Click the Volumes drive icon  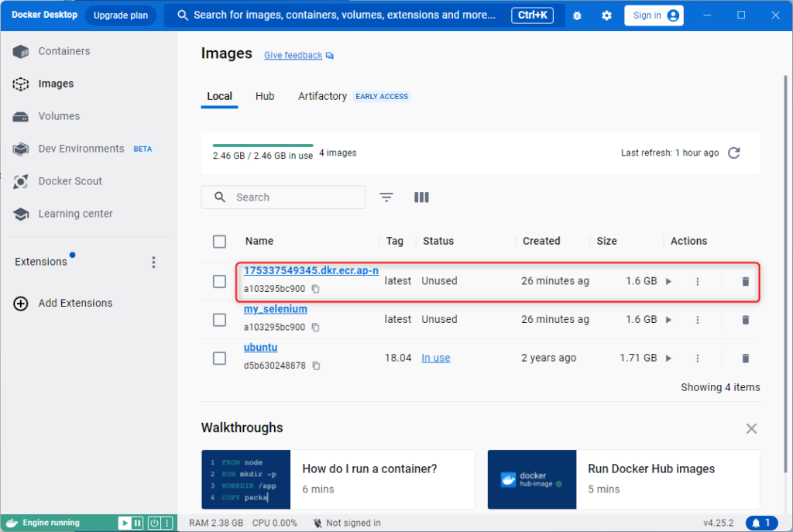21,117
